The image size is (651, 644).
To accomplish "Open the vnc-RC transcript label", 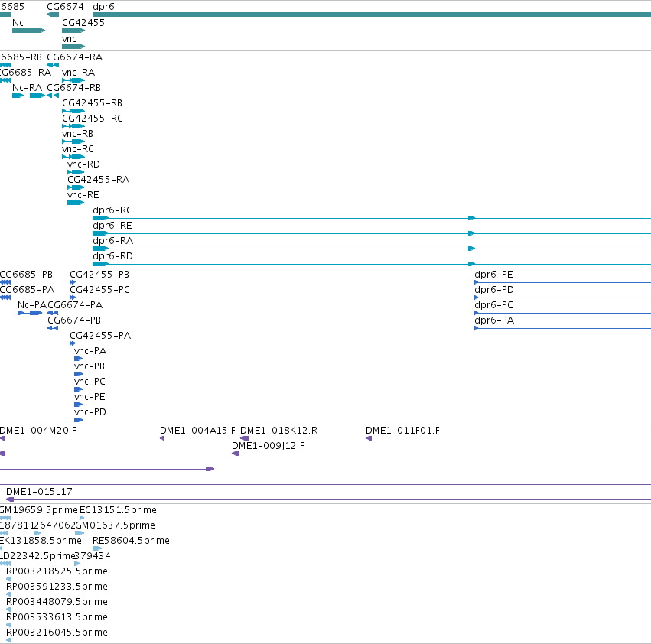I will pyautogui.click(x=78, y=148).
